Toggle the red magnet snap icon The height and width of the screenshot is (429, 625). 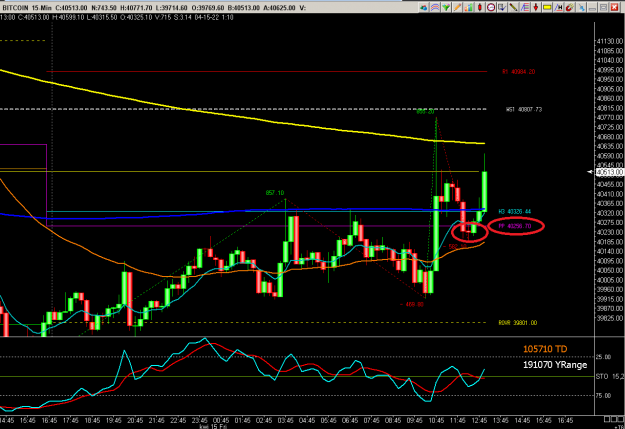click(570, 7)
